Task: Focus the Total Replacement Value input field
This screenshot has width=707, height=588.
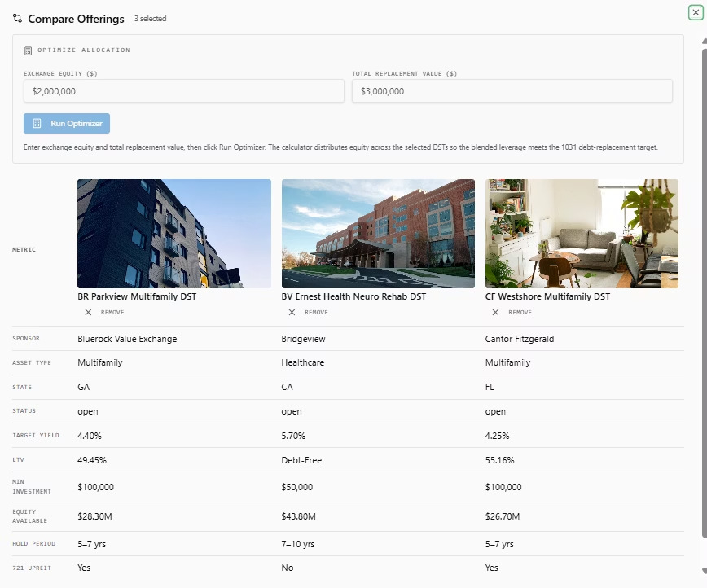Action: pos(512,91)
